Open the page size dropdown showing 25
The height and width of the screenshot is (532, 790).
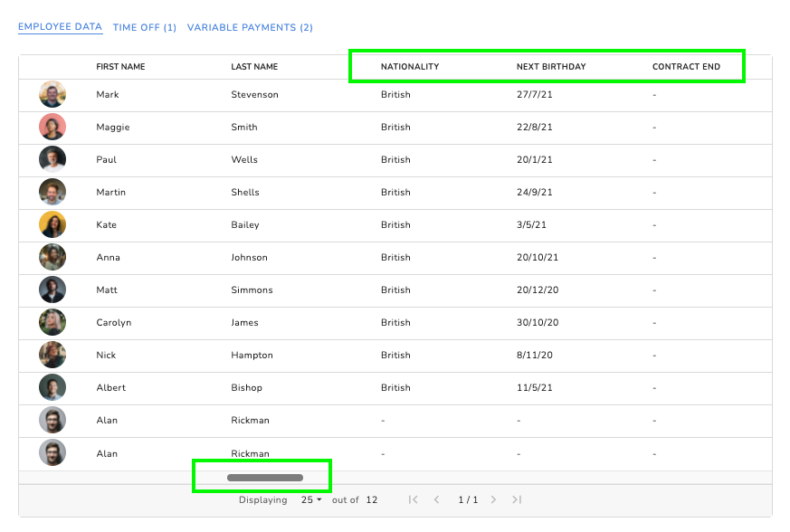(310, 499)
